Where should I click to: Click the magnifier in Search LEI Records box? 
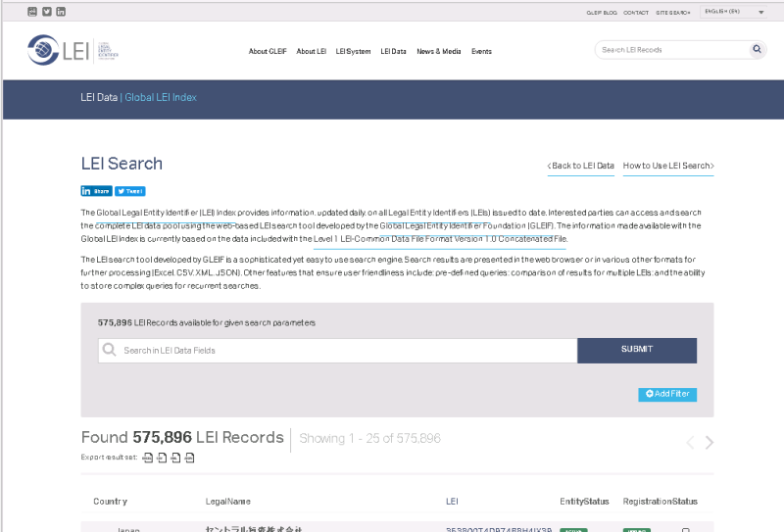[x=757, y=49]
